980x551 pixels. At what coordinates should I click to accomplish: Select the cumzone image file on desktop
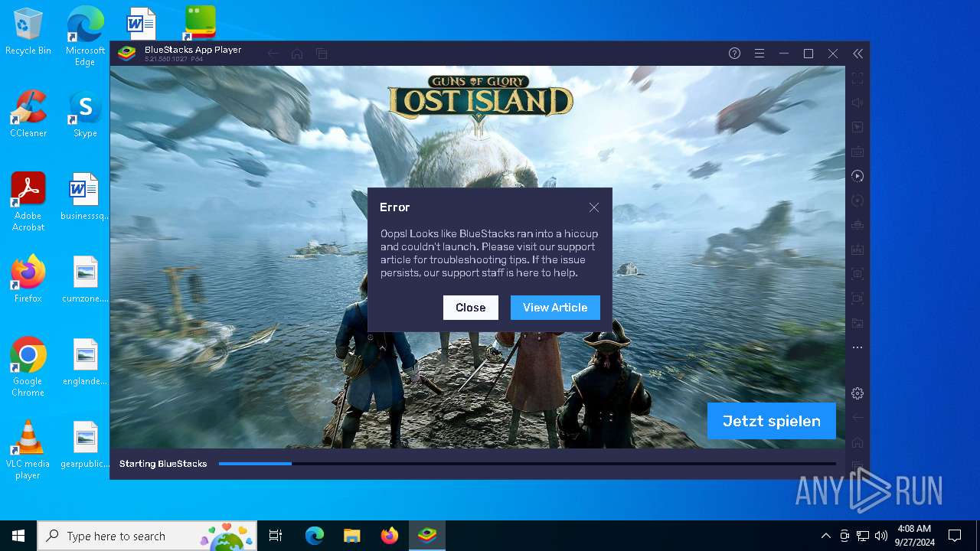pos(85,279)
